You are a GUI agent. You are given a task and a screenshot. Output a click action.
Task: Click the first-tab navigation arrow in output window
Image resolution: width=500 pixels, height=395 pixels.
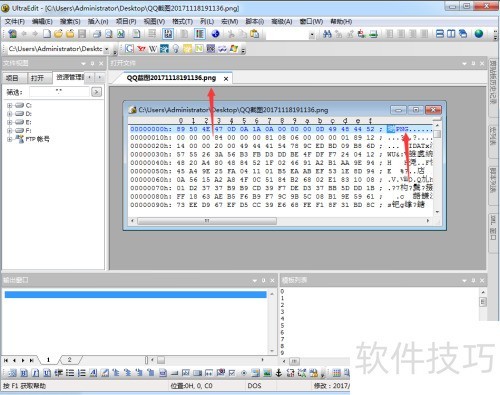(x=6, y=360)
